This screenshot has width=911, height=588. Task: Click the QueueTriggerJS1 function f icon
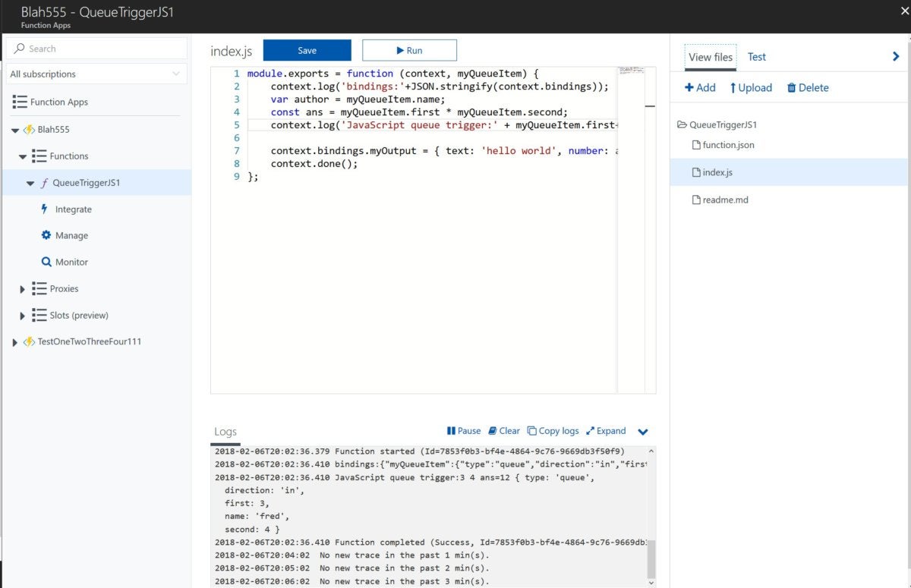click(x=44, y=183)
